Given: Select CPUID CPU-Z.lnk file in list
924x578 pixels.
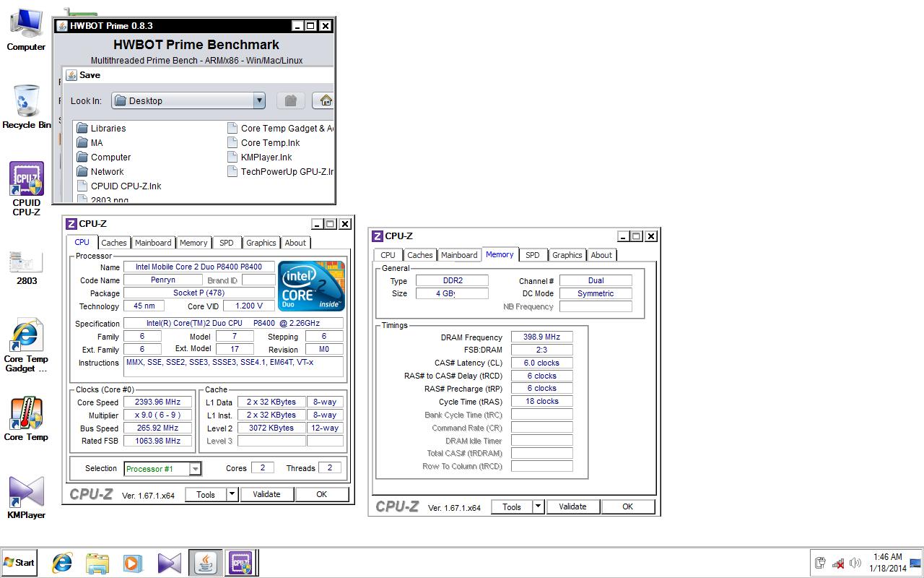Looking at the screenshot, I should click(x=119, y=186).
